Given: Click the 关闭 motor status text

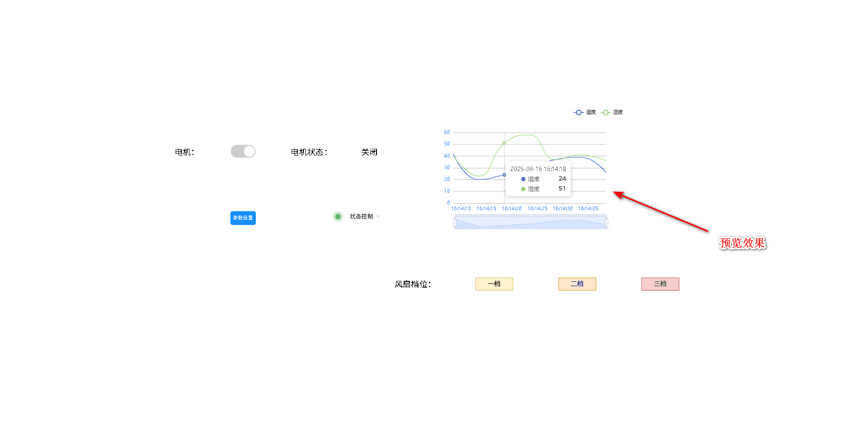Looking at the screenshot, I should pyautogui.click(x=369, y=152).
